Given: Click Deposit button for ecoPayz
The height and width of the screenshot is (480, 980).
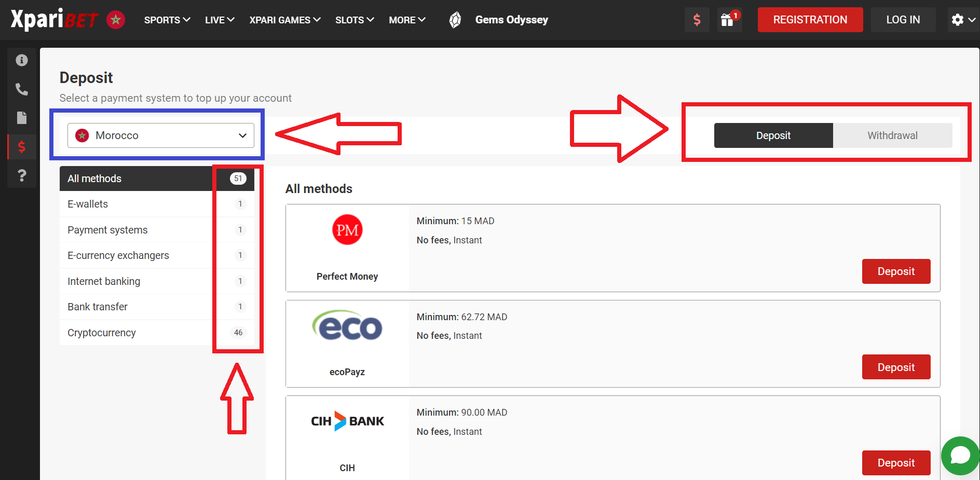Looking at the screenshot, I should (896, 367).
